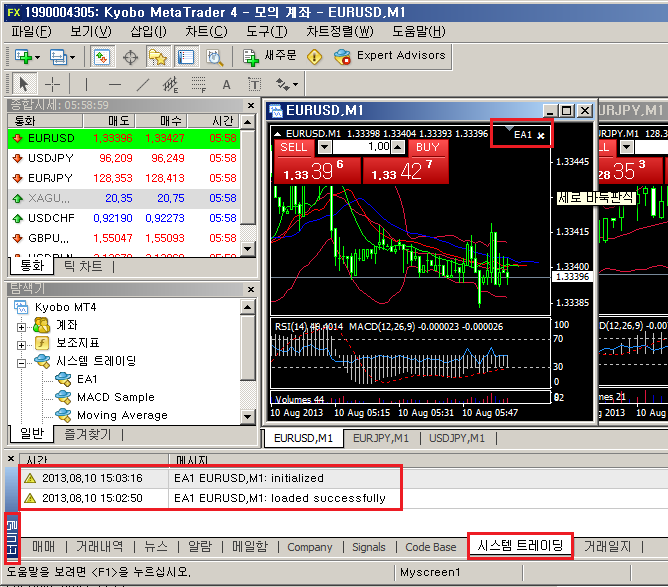Collapse the 시스템 트레이딩 tree node
Viewport: 668px width, 587px height.
(x=21, y=363)
